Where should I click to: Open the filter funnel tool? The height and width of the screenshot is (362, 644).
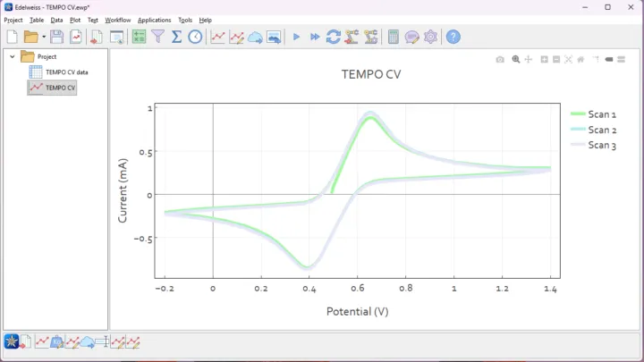[x=157, y=37]
